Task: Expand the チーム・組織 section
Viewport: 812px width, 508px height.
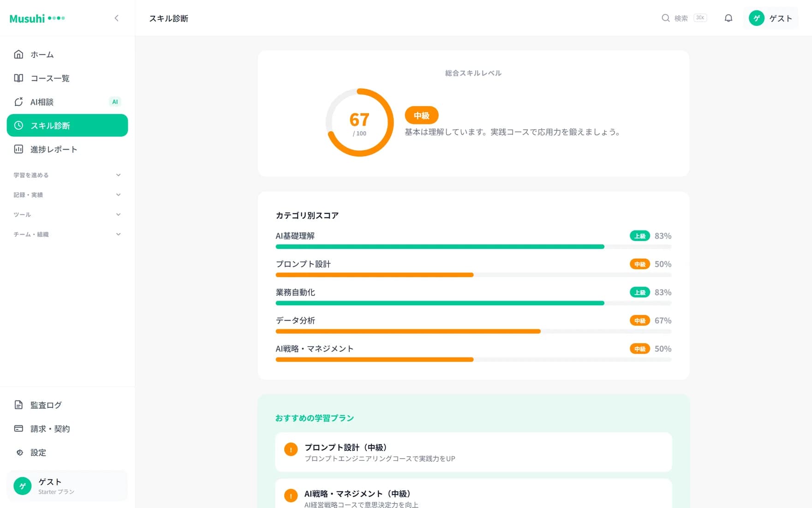Action: pyautogui.click(x=67, y=234)
